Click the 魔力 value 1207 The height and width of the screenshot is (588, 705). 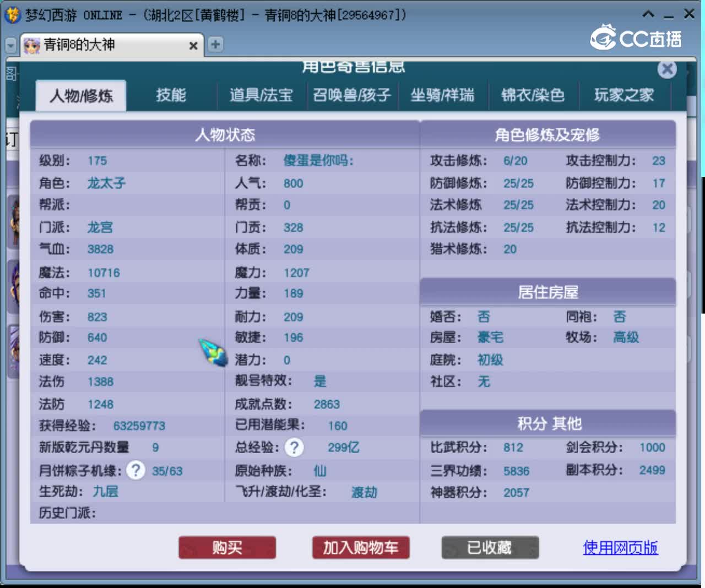point(296,273)
